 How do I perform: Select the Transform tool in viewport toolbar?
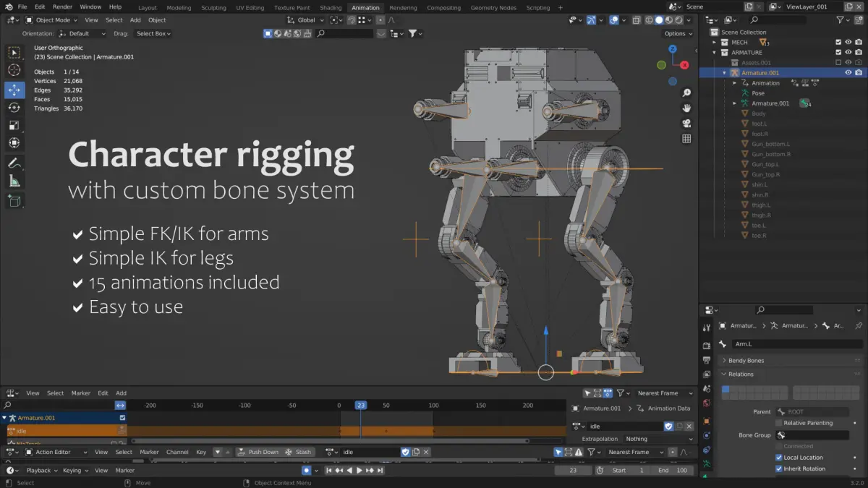coord(14,144)
